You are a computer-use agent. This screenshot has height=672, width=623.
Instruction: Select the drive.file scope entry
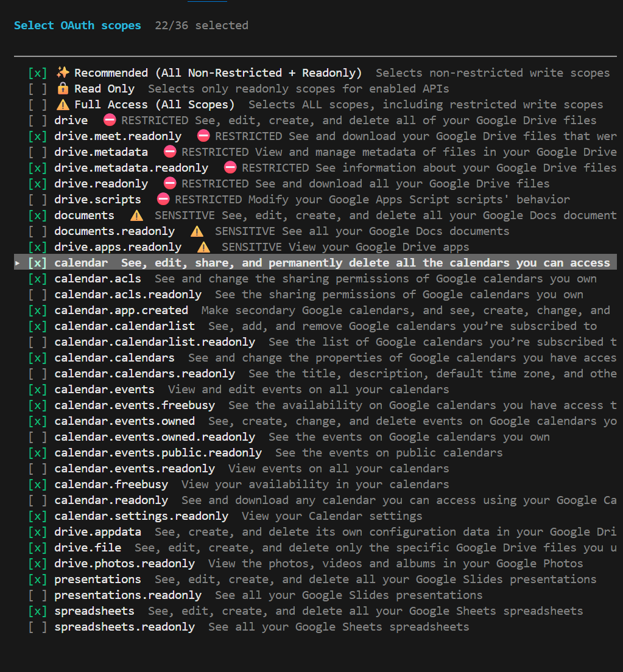pos(88,548)
